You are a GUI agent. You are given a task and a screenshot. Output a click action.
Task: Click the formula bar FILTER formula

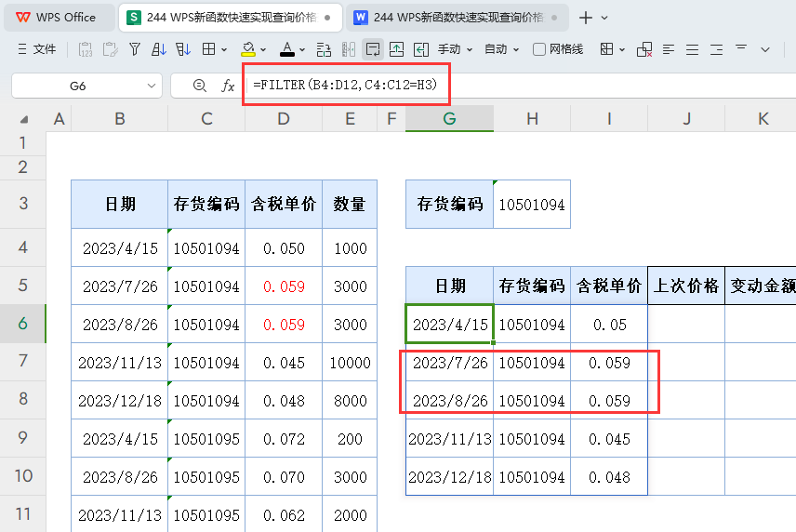[x=345, y=85]
